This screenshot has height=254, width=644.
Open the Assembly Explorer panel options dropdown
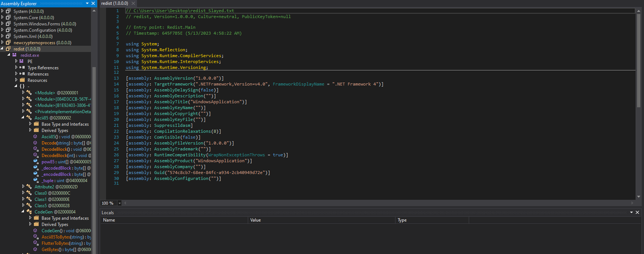(87, 4)
